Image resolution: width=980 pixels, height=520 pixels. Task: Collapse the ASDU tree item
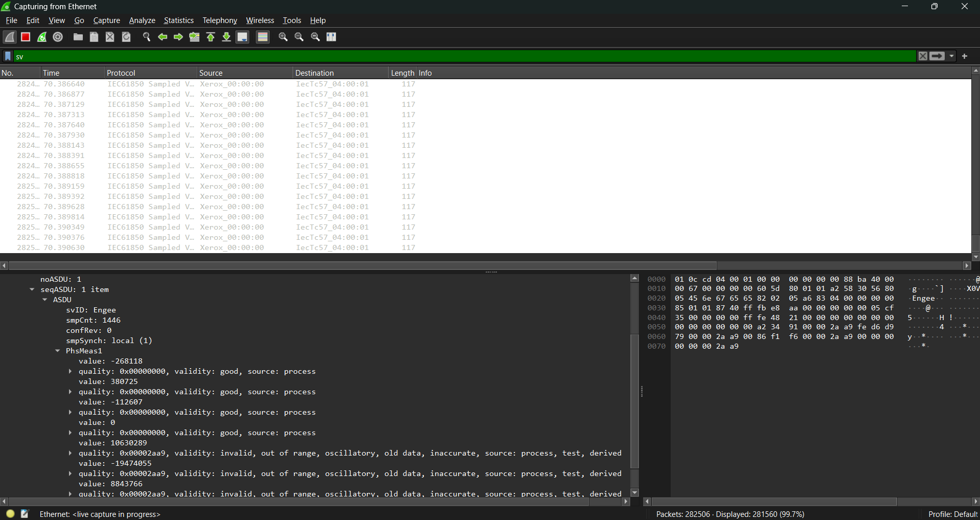[45, 300]
